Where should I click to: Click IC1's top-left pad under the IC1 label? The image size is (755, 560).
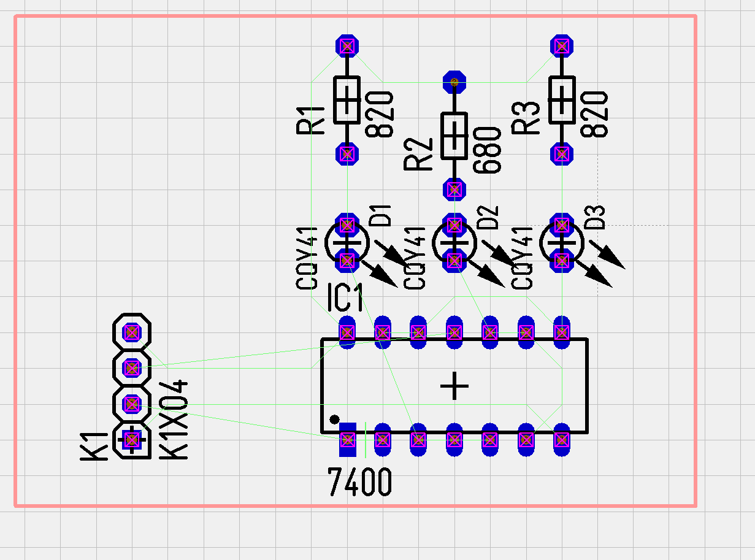[x=347, y=332]
